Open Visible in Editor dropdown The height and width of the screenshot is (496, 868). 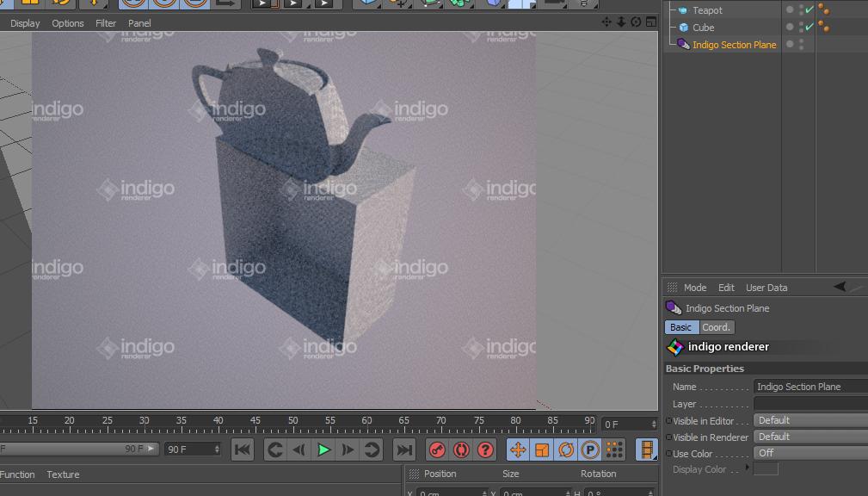click(x=810, y=420)
